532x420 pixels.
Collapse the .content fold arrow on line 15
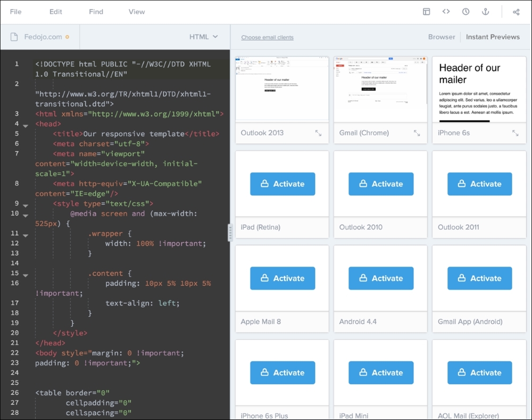26,275
